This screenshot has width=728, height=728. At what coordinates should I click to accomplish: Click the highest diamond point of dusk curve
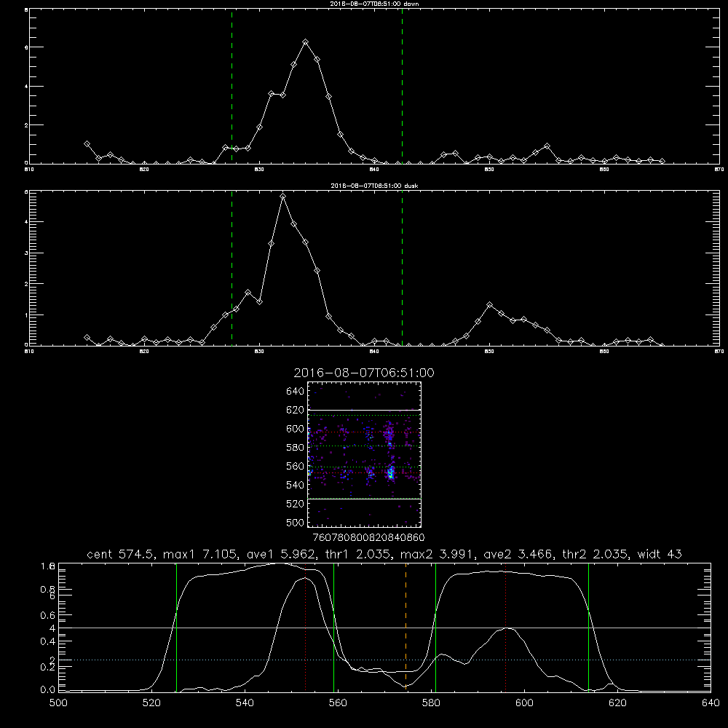(282, 197)
